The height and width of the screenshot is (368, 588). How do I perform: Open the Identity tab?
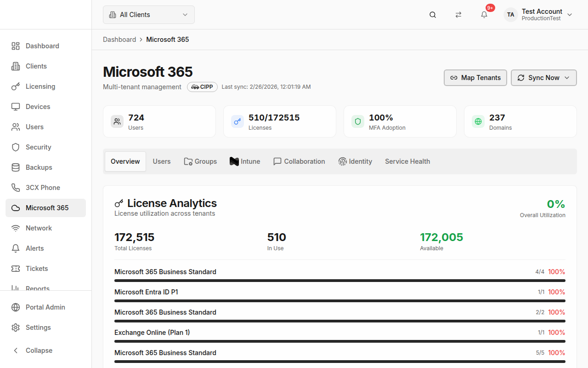[x=355, y=161]
